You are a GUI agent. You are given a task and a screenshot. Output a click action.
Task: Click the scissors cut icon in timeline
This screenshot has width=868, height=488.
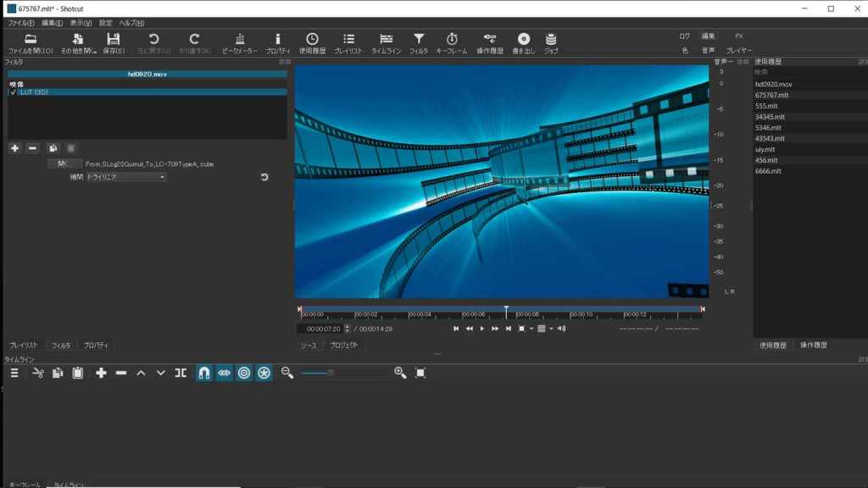(37, 373)
